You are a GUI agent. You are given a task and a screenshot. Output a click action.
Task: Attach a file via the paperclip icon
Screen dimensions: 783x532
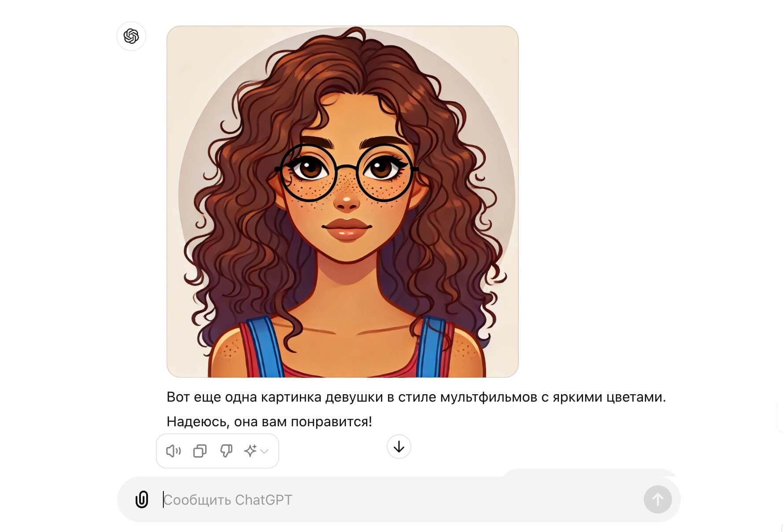142,499
